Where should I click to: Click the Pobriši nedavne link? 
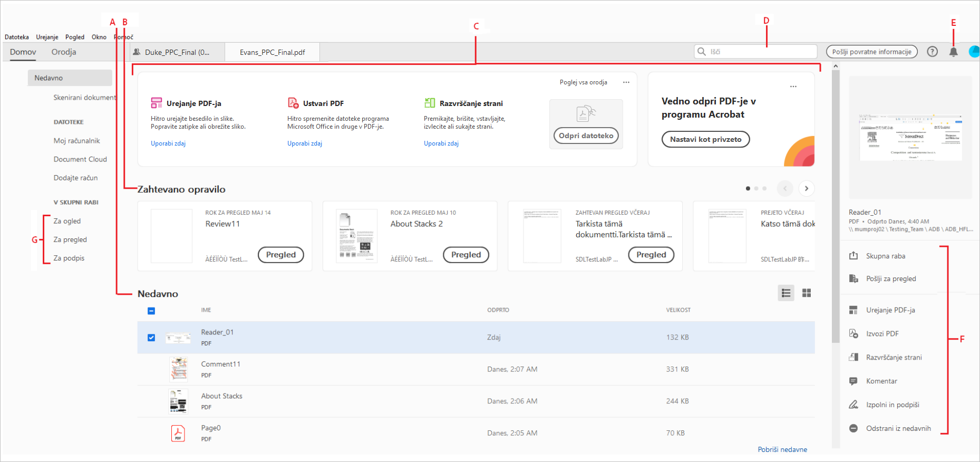point(782,449)
